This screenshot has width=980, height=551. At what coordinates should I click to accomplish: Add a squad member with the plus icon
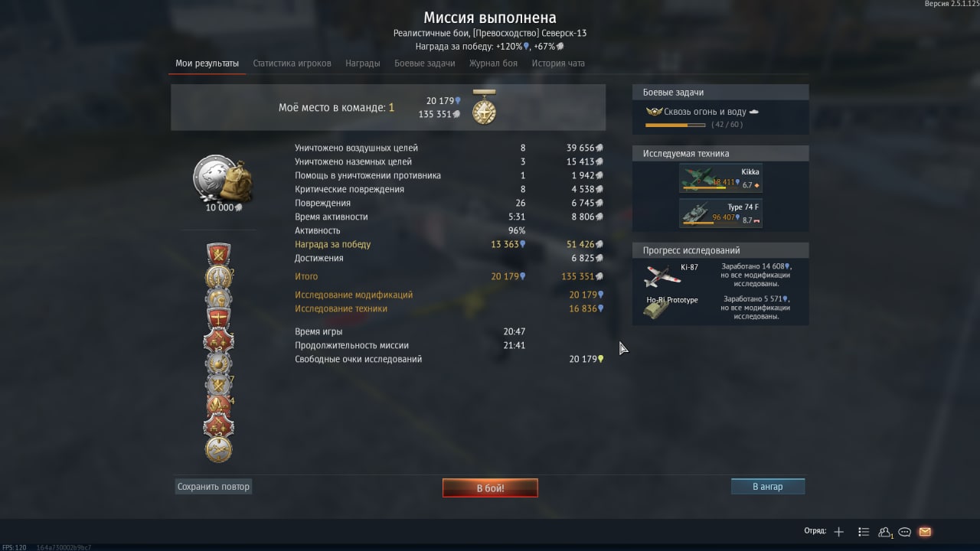839,531
